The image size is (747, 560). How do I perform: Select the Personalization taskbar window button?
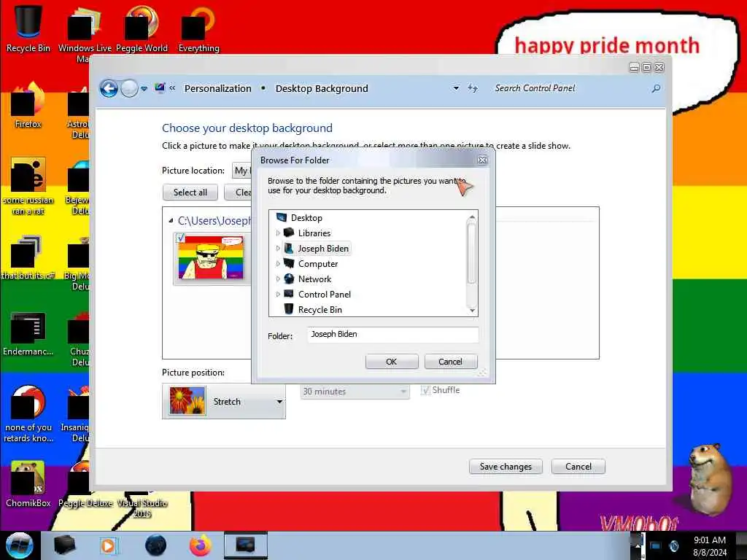tap(246, 545)
